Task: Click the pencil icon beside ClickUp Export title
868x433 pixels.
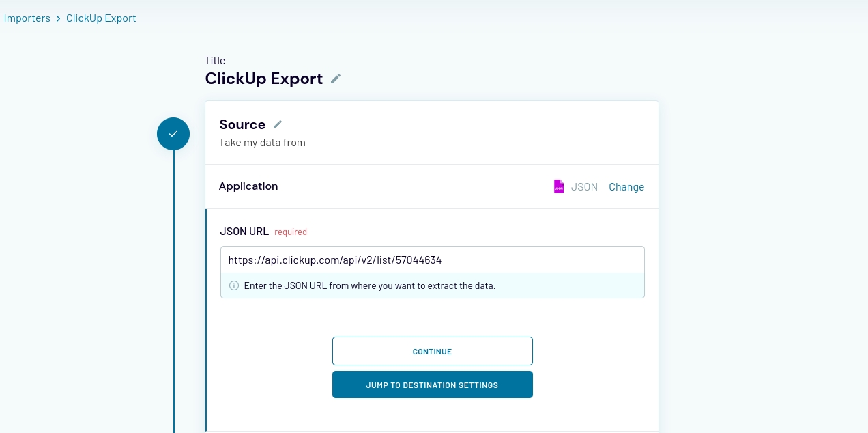Action: pyautogui.click(x=336, y=79)
